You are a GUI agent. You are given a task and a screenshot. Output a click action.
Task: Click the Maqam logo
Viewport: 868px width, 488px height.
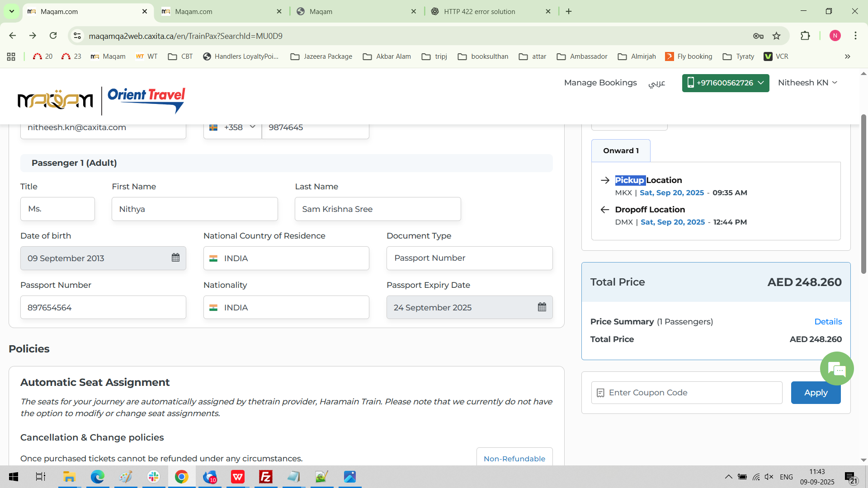55,100
